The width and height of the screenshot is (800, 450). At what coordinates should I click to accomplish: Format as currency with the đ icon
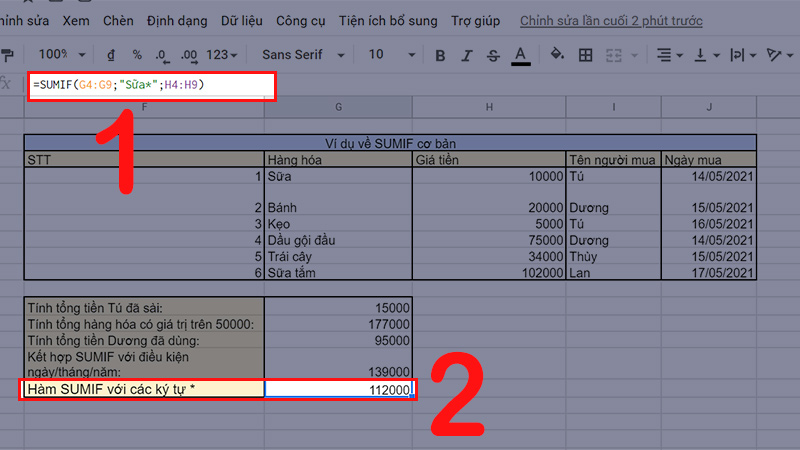coord(111,55)
